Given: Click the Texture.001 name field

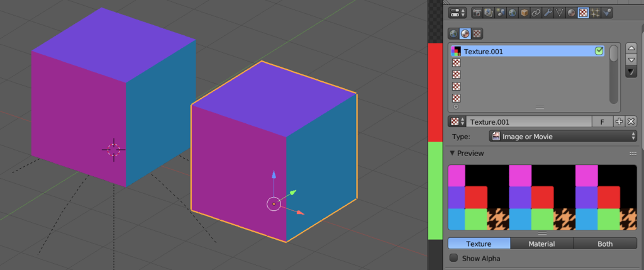Looking at the screenshot, I should pos(530,121).
